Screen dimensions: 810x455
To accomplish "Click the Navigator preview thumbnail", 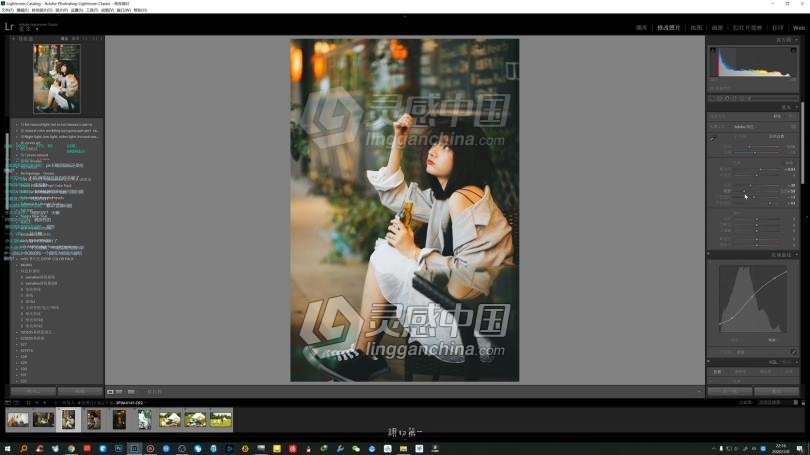I will (x=57, y=79).
